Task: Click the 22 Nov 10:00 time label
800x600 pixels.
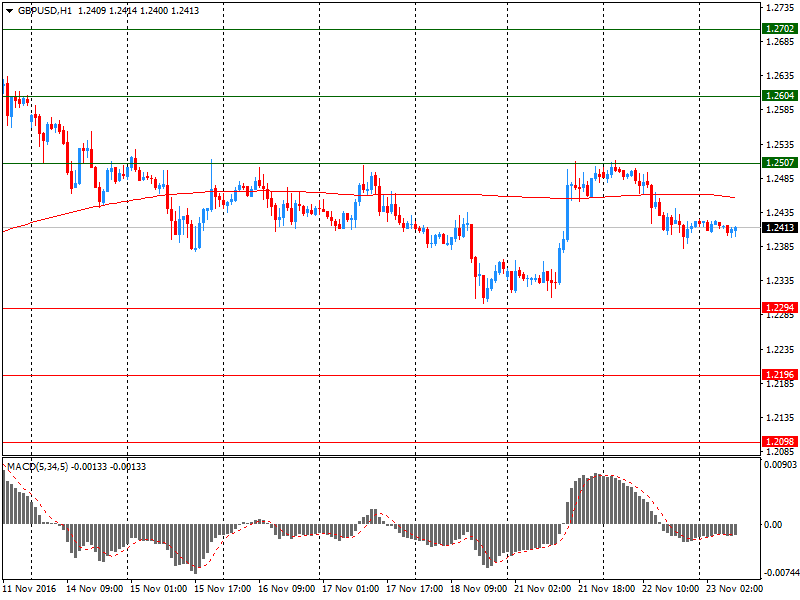Action: (x=670, y=589)
